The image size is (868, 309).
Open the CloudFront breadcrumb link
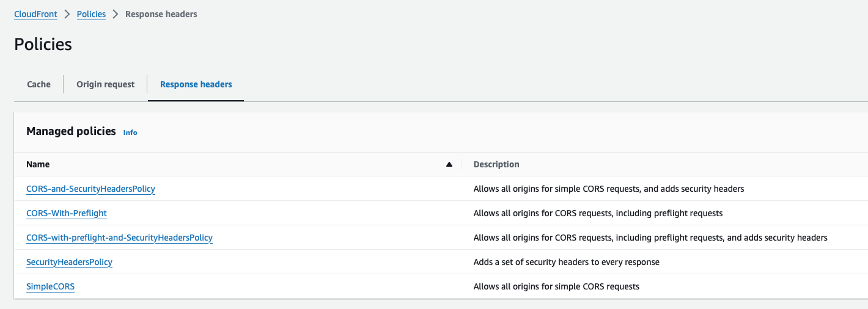pos(35,14)
